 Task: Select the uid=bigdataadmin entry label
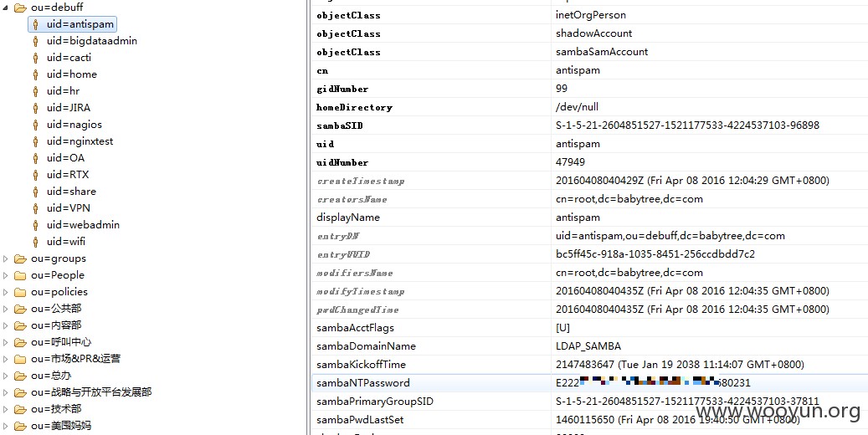click(92, 41)
